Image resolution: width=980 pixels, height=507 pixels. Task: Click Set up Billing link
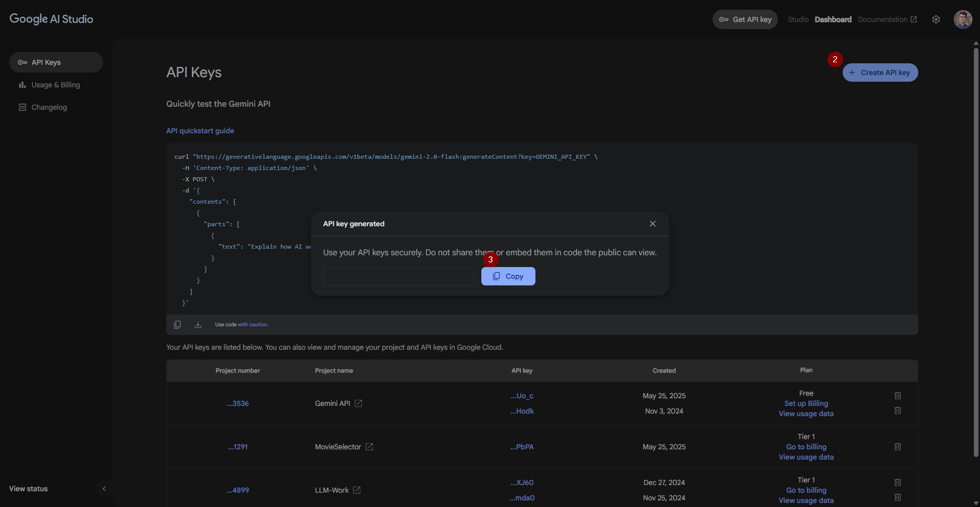pyautogui.click(x=806, y=403)
